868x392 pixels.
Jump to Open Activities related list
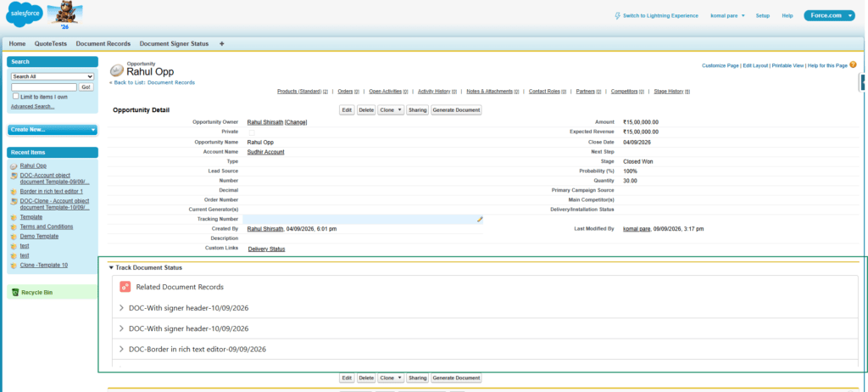[388, 91]
